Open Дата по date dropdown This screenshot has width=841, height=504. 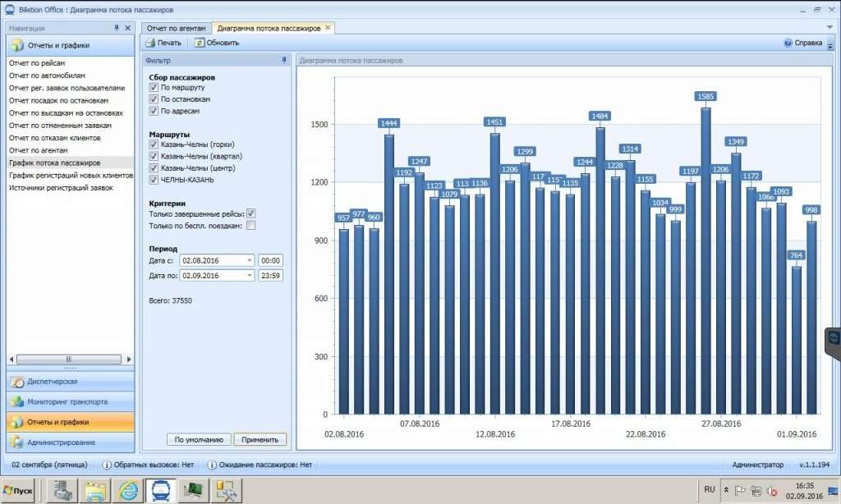click(x=250, y=276)
